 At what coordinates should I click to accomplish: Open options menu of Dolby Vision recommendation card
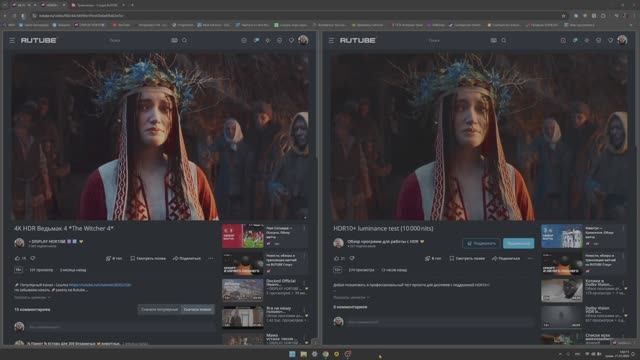pos(624,311)
